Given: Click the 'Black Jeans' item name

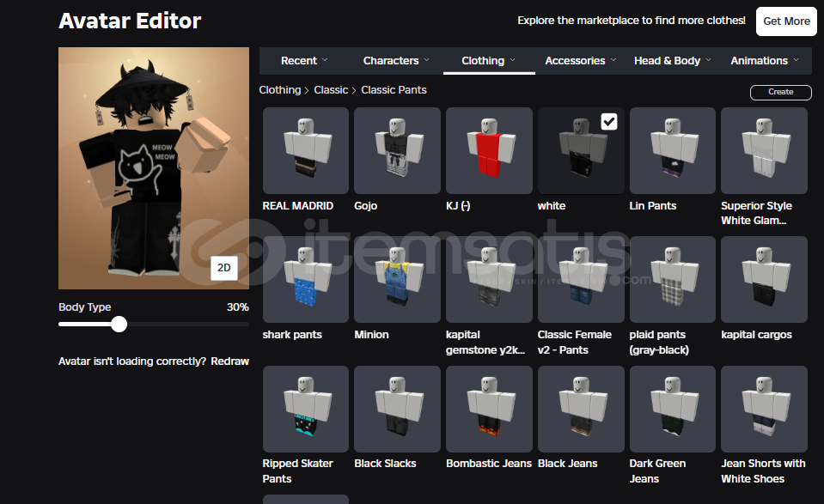Looking at the screenshot, I should [568, 464].
